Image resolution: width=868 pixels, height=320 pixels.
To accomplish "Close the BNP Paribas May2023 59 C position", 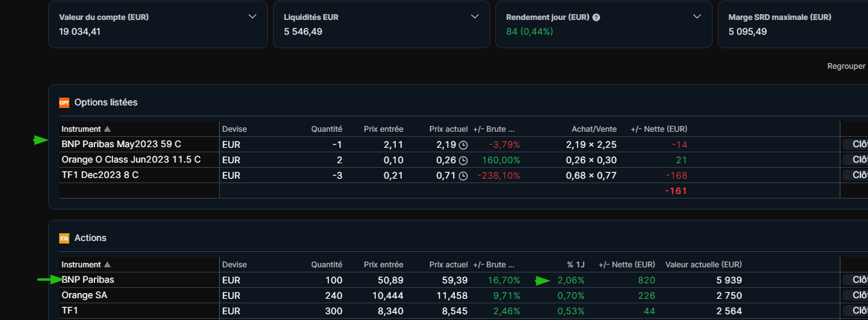I will tap(855, 144).
